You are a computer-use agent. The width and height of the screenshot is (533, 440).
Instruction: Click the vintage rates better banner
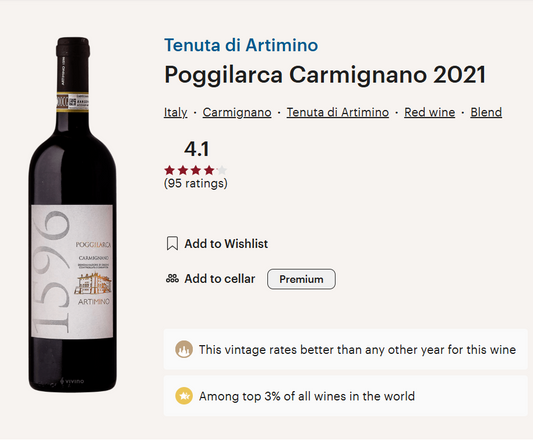point(345,349)
